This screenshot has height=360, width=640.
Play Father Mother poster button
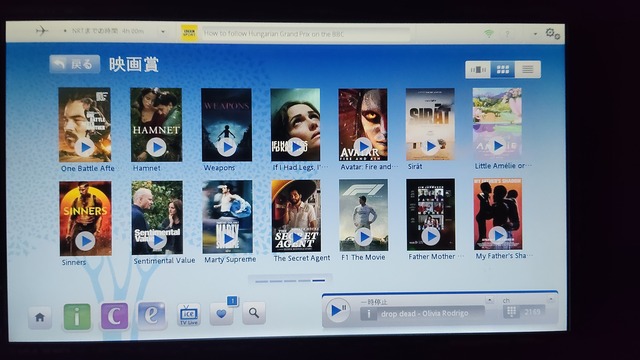coord(430,236)
